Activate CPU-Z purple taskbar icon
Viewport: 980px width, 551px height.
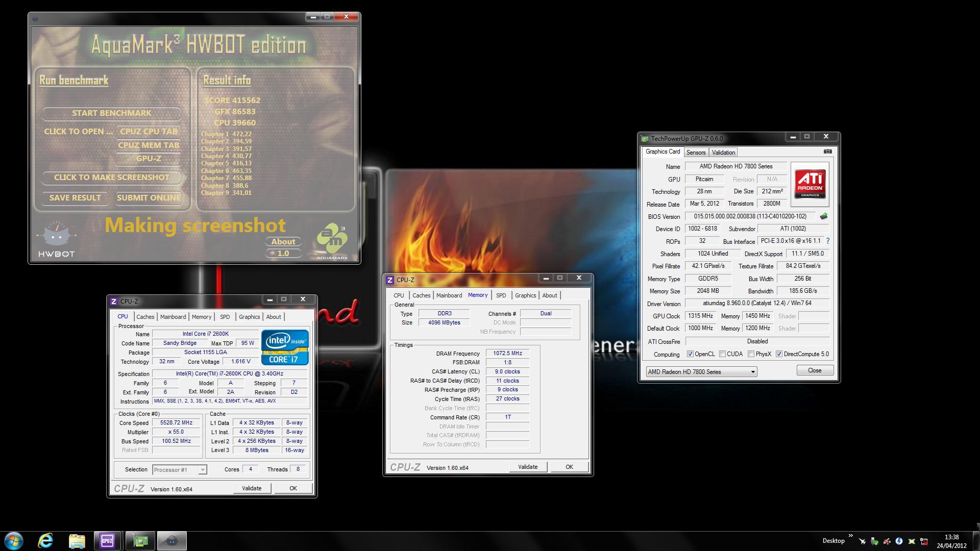[107, 541]
